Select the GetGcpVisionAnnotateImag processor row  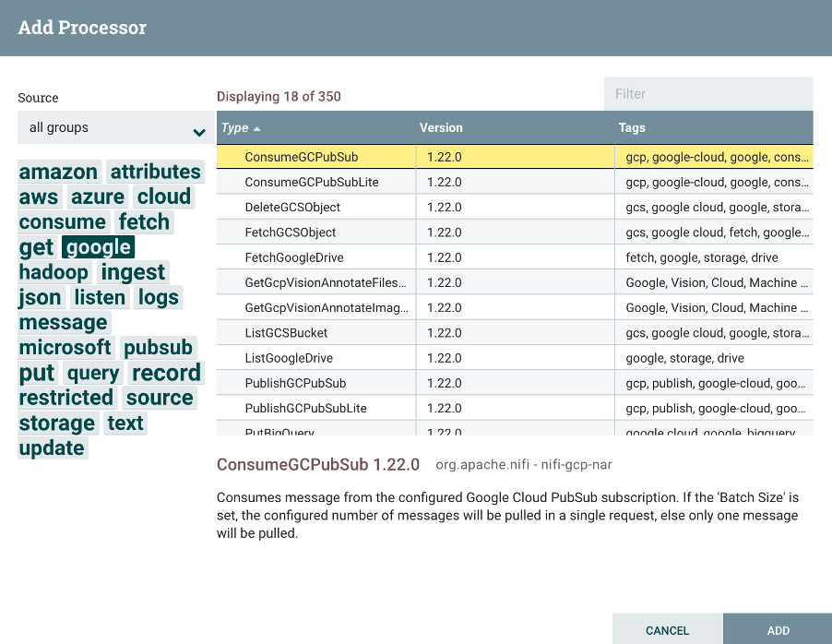pyautogui.click(x=515, y=308)
